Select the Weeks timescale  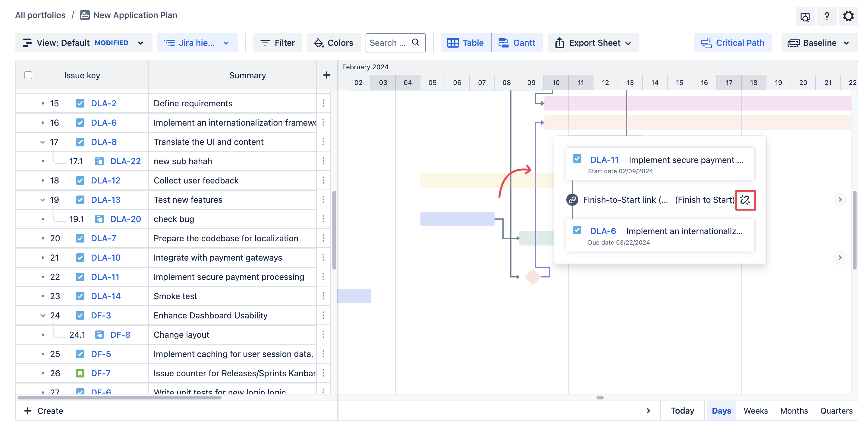[756, 410]
